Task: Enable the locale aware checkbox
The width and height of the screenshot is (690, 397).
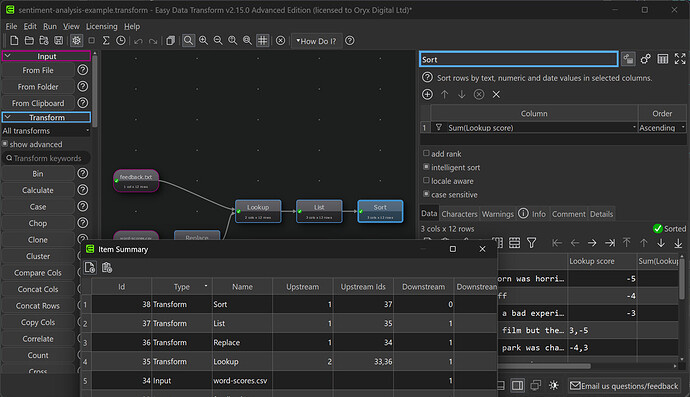Action: point(426,181)
